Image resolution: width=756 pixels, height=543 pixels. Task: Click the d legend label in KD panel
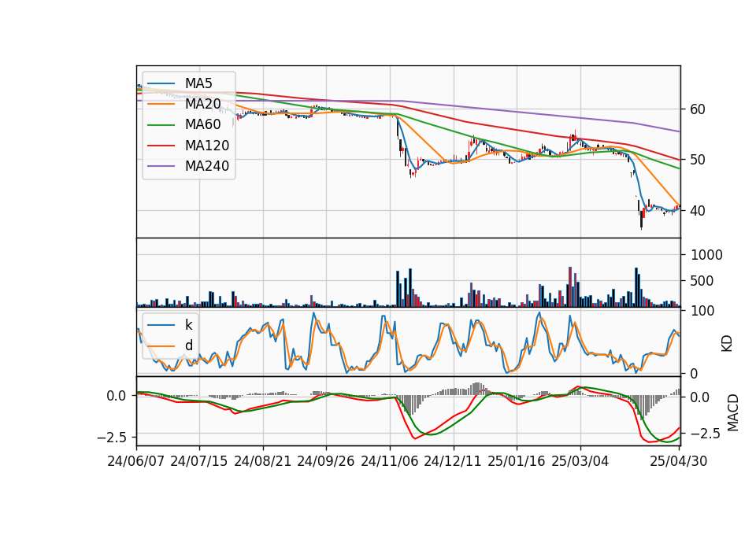pos(188,345)
